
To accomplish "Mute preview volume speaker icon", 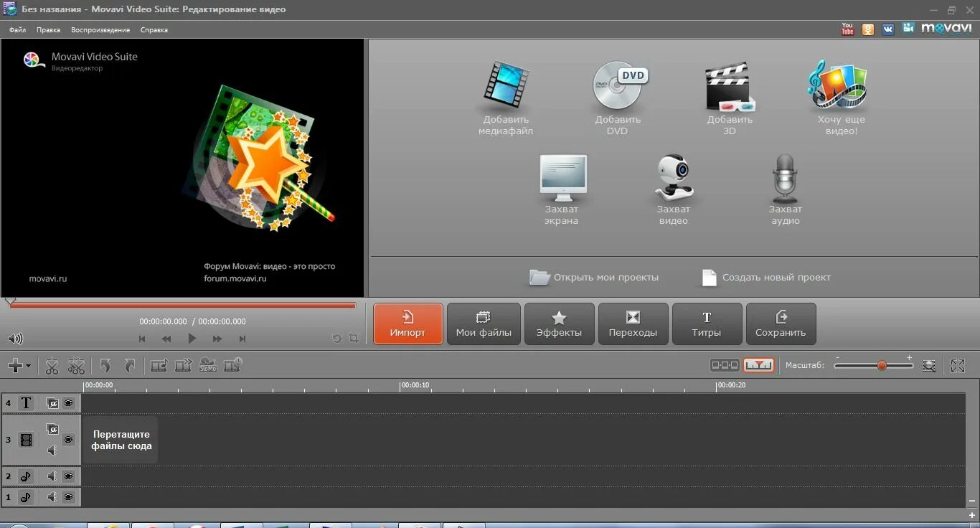I will 15,339.
